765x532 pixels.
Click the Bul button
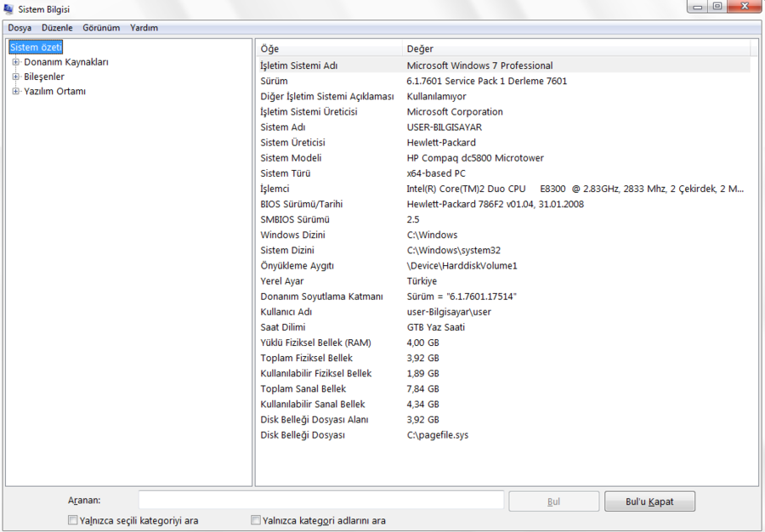pyautogui.click(x=553, y=501)
